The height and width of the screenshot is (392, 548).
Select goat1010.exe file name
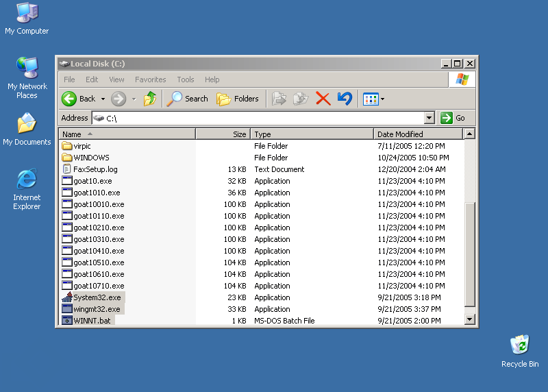click(x=97, y=193)
